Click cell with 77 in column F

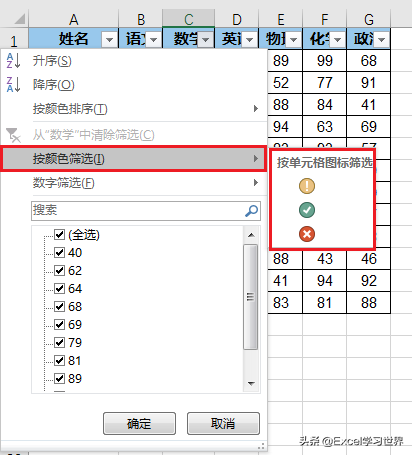(325, 83)
